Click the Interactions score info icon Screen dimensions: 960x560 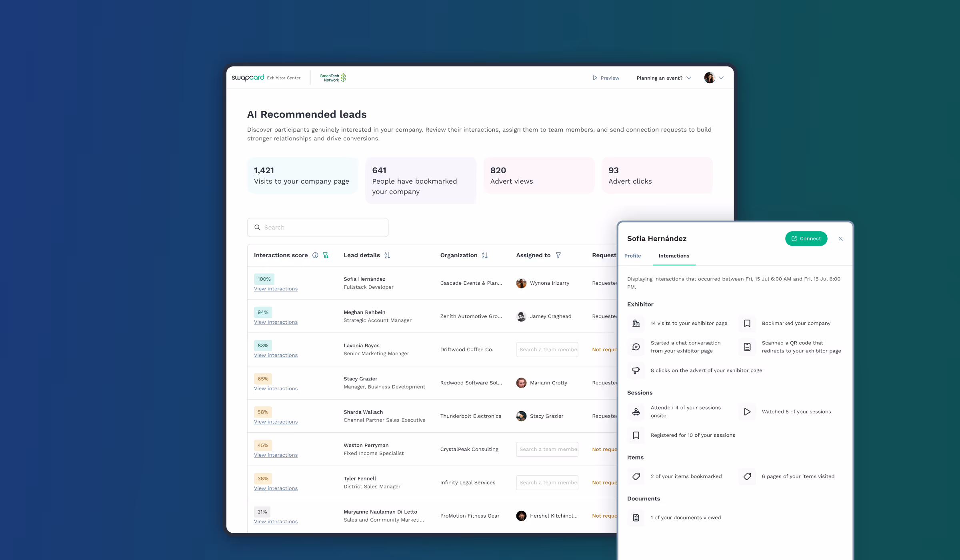315,255
